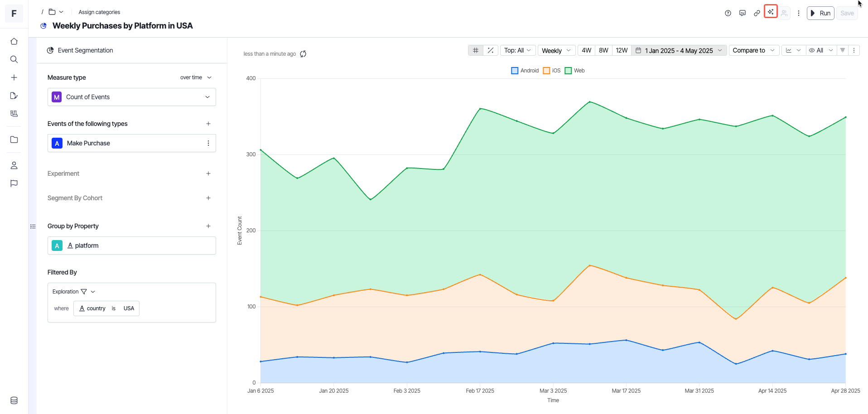Click the home icon in left sidebar
This screenshot has height=414, width=868.
[x=14, y=41]
